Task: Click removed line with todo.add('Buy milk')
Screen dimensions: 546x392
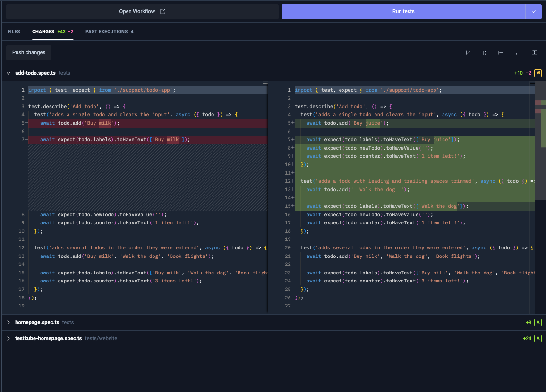Action: click(x=148, y=123)
